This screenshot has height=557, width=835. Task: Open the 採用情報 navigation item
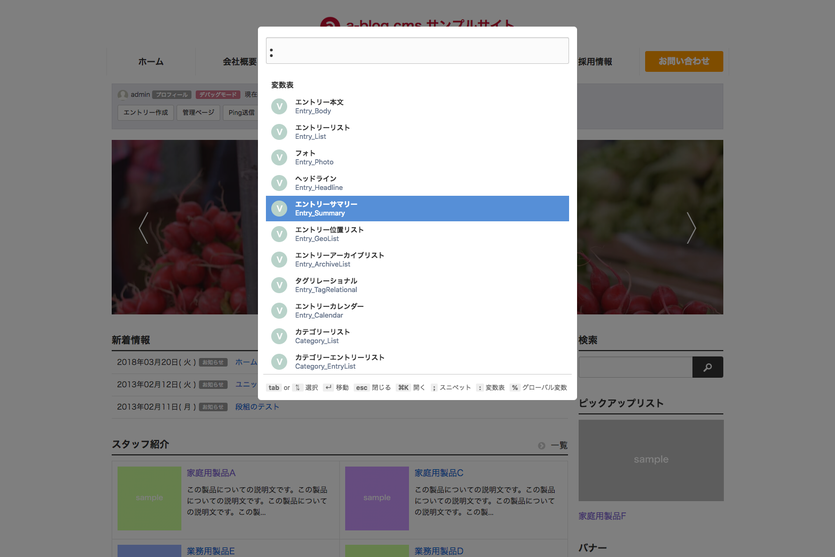pyautogui.click(x=595, y=62)
